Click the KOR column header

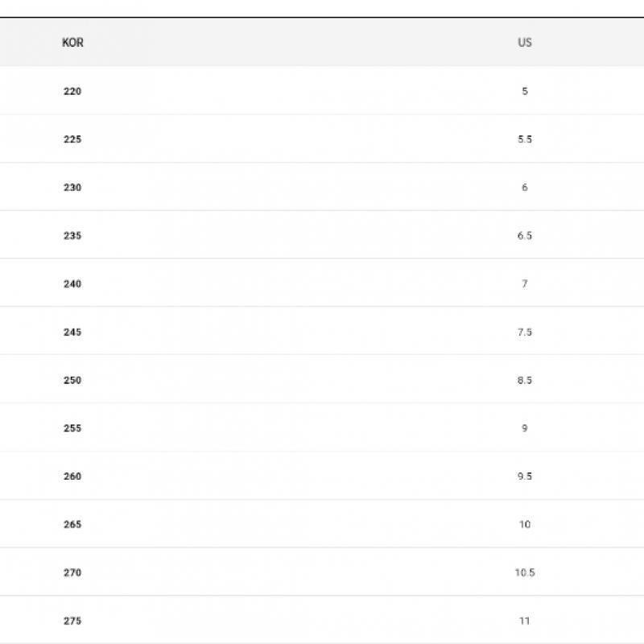pyautogui.click(x=72, y=43)
